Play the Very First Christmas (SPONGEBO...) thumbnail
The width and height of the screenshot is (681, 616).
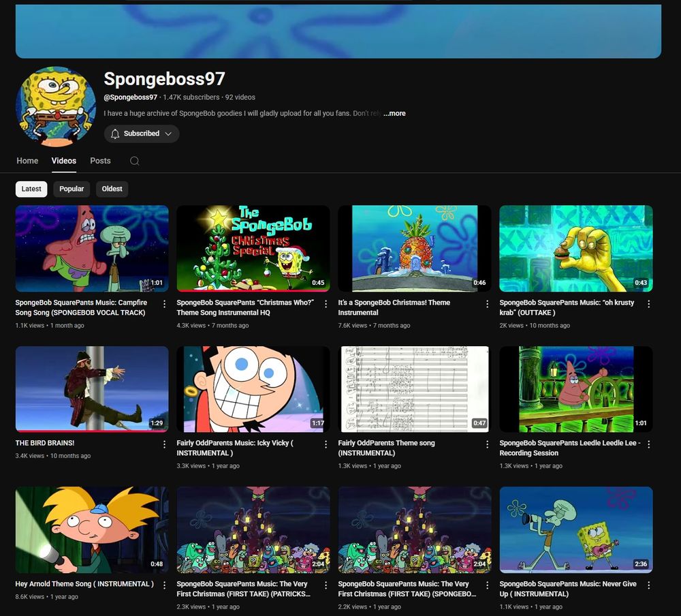coord(415,529)
